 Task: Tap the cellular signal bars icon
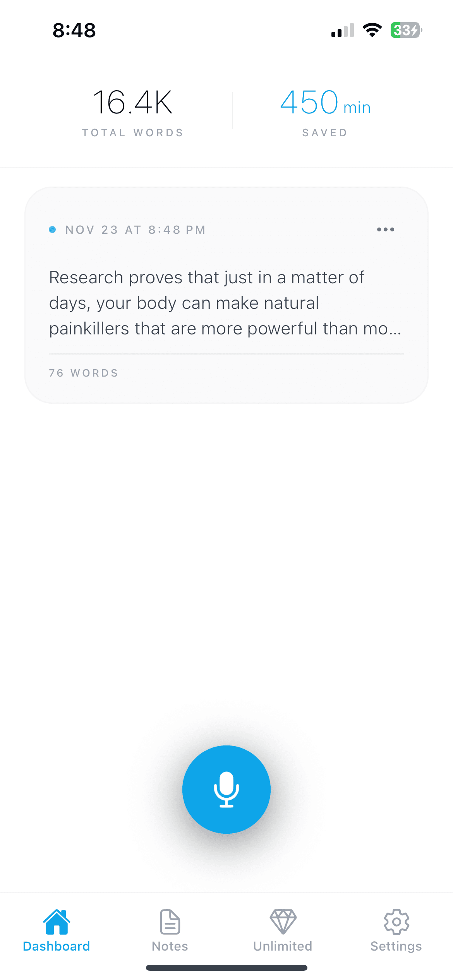click(x=343, y=30)
